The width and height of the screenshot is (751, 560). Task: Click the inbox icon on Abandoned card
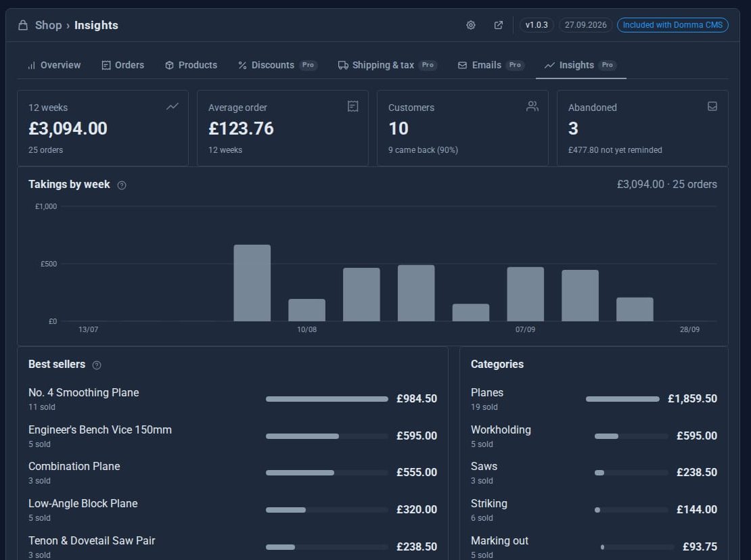tap(712, 106)
